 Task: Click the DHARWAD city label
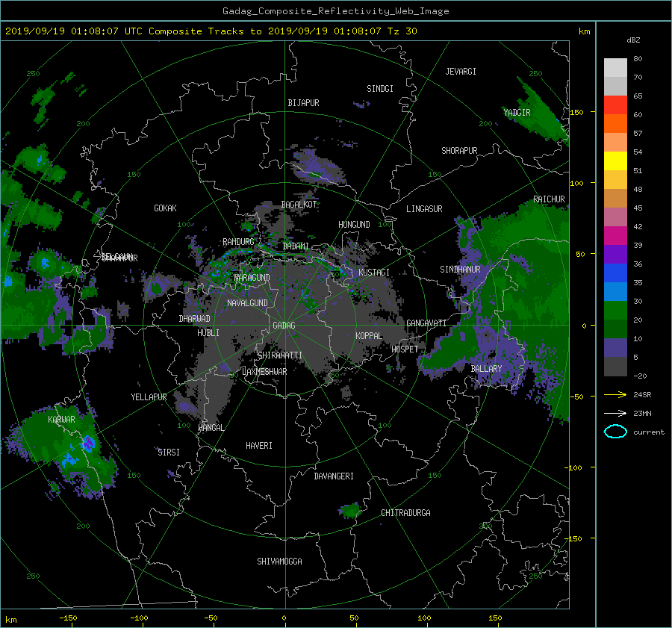click(x=195, y=319)
